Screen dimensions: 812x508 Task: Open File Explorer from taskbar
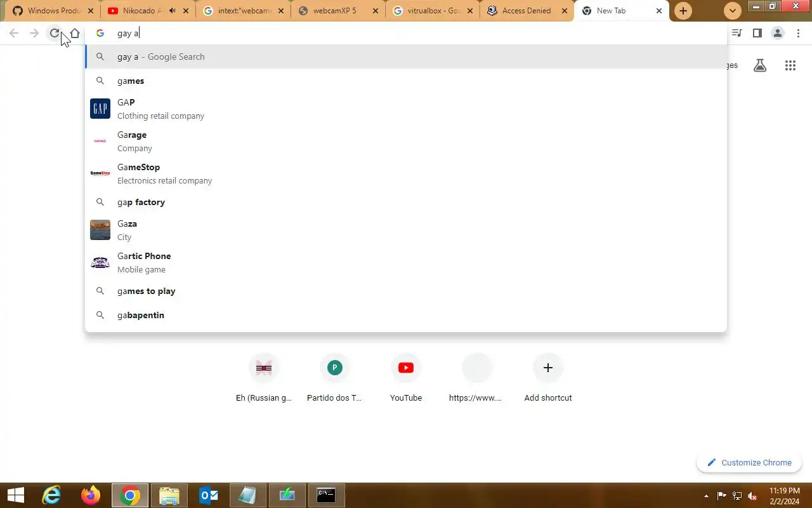point(169,495)
